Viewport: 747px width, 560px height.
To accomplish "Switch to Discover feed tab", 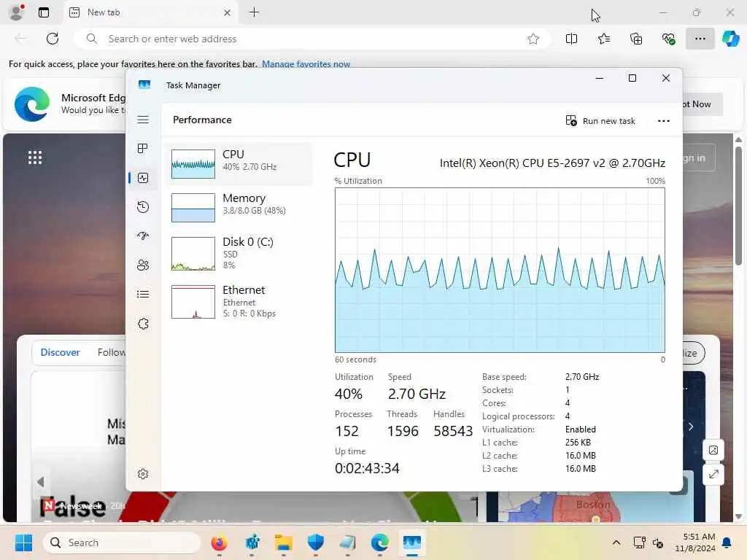I will [60, 352].
